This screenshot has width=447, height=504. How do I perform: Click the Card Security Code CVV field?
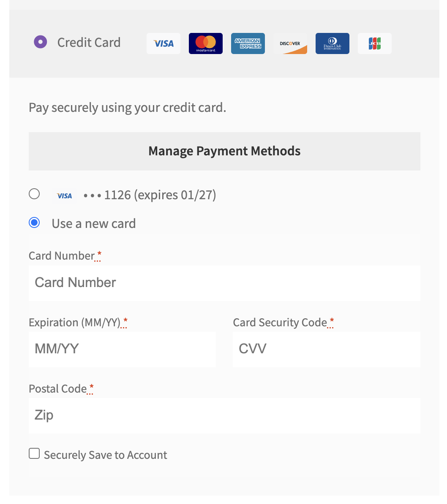pyautogui.click(x=326, y=349)
